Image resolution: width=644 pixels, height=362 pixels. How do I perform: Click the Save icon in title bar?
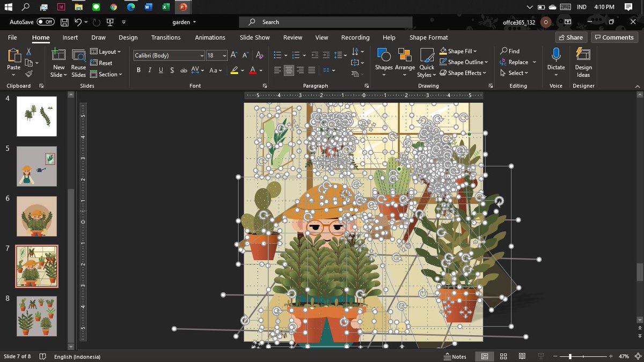[64, 22]
